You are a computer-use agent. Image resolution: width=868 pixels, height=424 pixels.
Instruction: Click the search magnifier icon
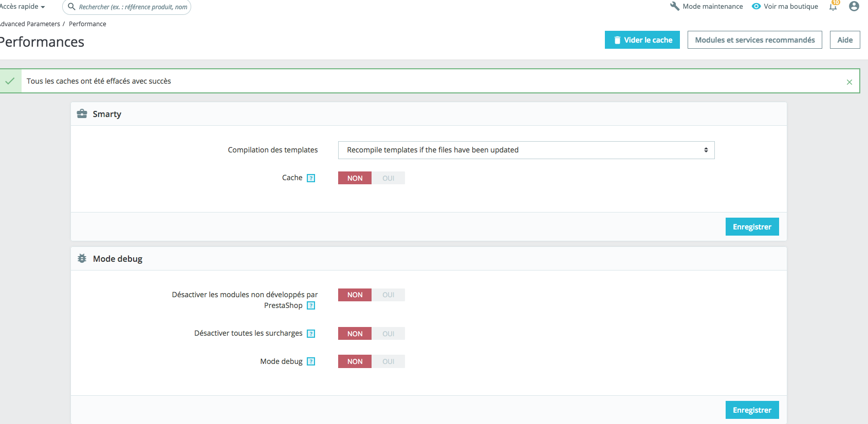click(x=72, y=7)
